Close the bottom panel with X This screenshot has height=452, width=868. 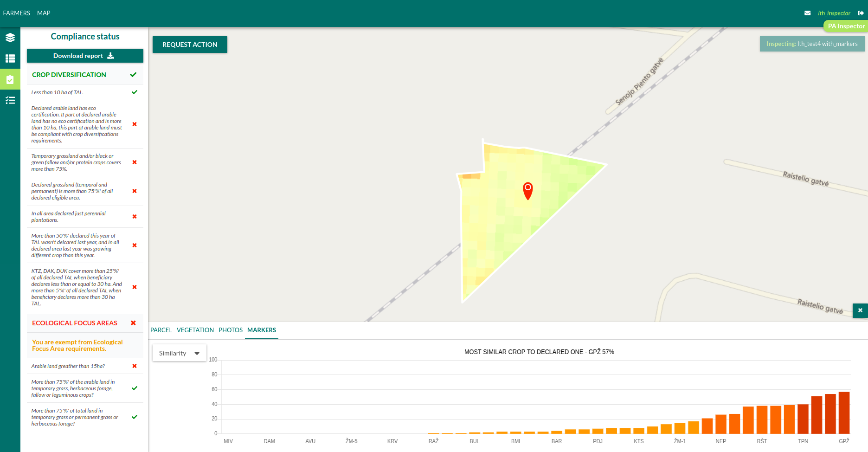[860, 310]
